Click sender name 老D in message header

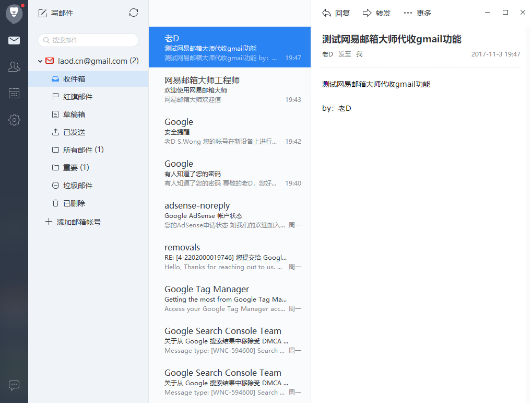coord(327,54)
